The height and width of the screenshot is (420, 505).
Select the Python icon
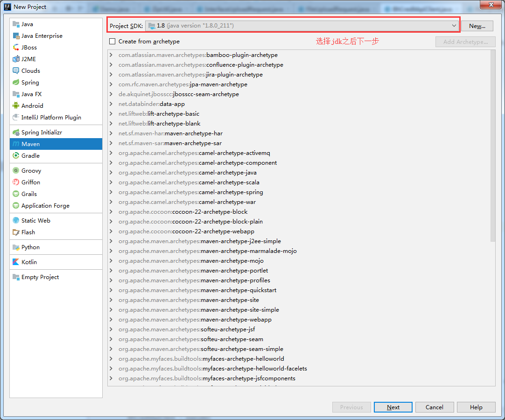click(x=16, y=247)
